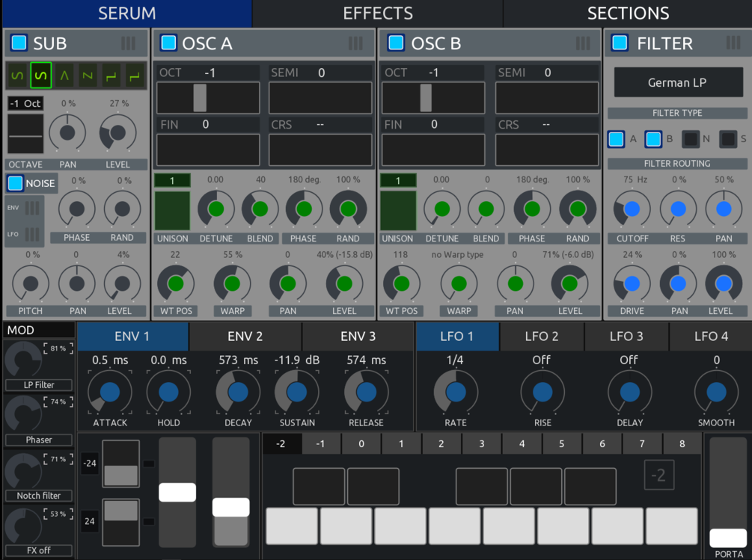Switch to the EFFECTS tab
Image resolution: width=752 pixels, height=560 pixels.
pos(377,13)
